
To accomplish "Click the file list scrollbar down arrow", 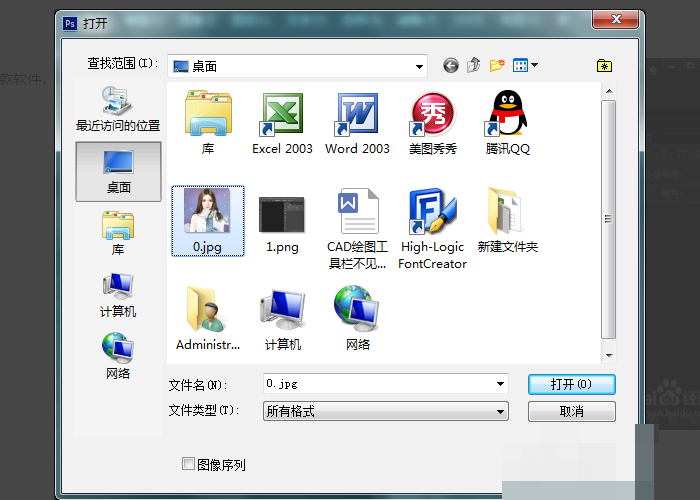I will pos(608,355).
